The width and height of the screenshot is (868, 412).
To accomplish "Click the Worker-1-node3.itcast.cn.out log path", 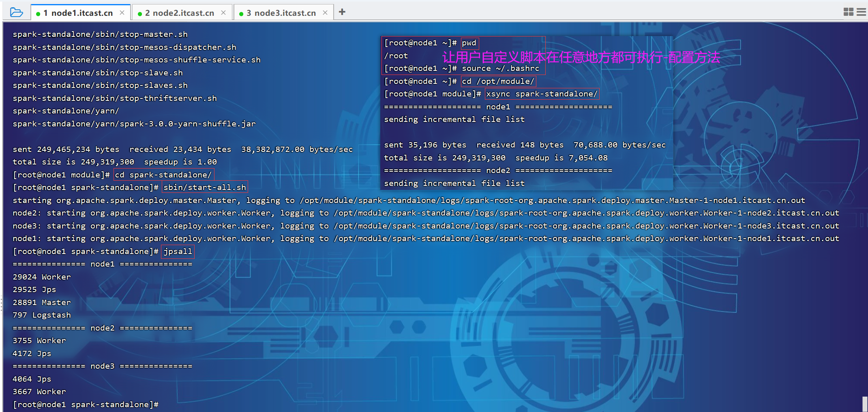I will click(x=587, y=226).
